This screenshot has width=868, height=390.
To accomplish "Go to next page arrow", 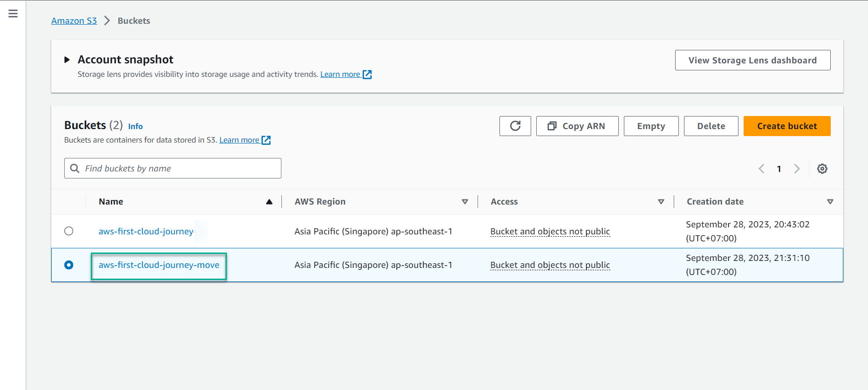I will point(797,169).
